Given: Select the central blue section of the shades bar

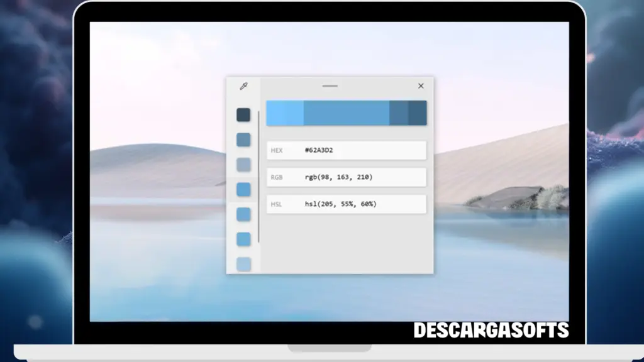Looking at the screenshot, I should (346, 112).
